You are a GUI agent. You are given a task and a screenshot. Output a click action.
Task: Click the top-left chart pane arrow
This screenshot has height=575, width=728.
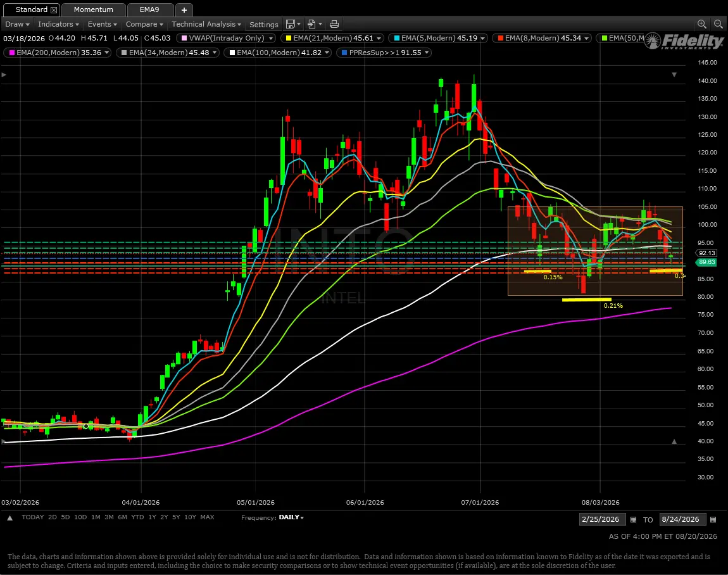coord(4,75)
